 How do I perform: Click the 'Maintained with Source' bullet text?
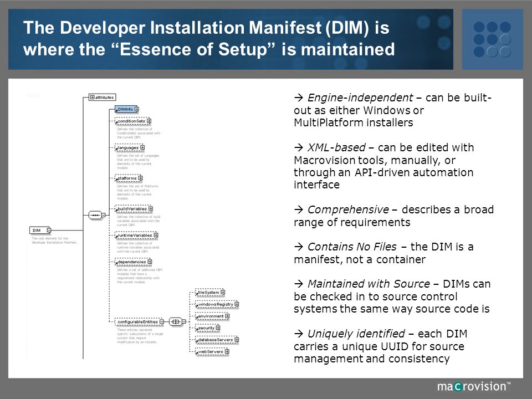392,296
